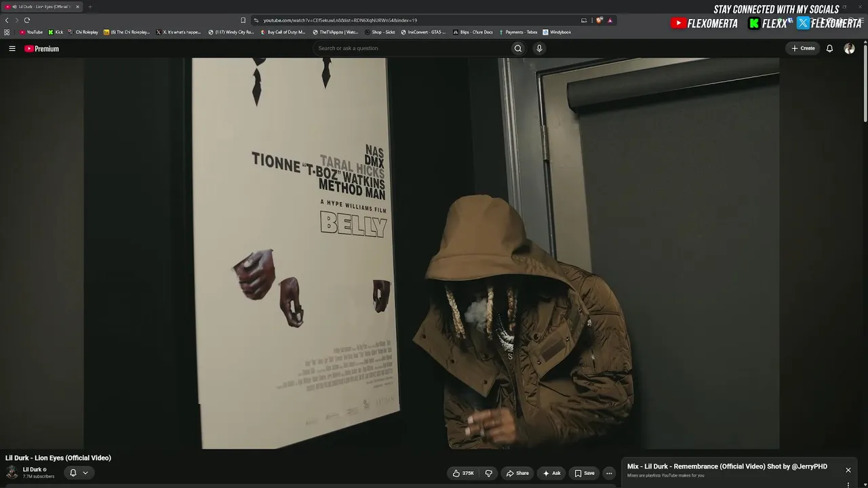Go to YouTube Premium home logo
This screenshot has width=868, height=488.
click(42, 49)
